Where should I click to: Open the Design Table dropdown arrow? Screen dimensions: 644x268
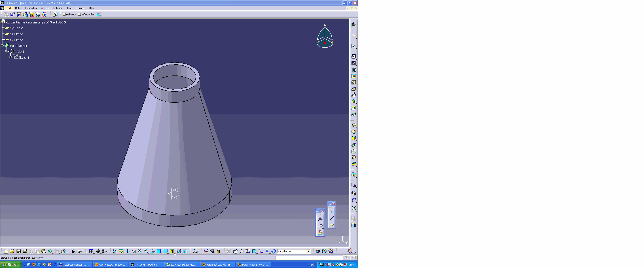pos(94,253)
